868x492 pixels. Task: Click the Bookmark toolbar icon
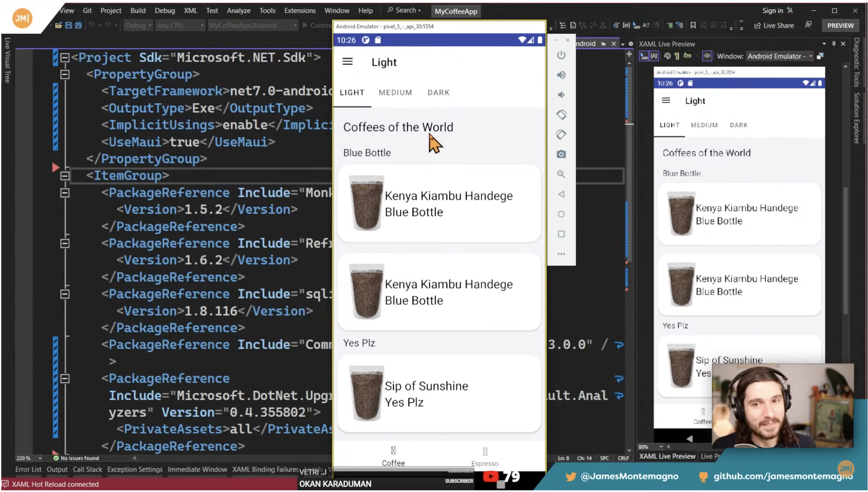coord(693,25)
